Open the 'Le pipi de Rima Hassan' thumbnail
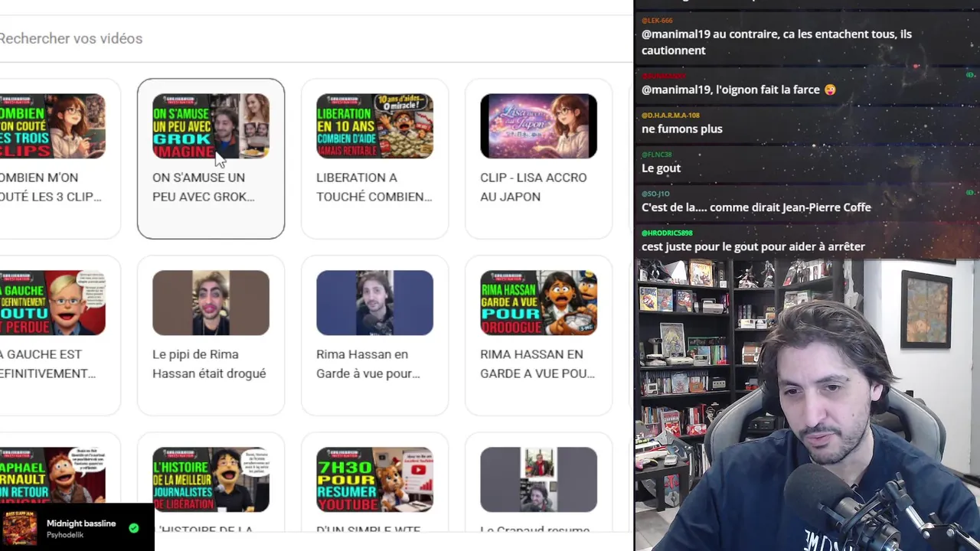Image resolution: width=980 pixels, height=551 pixels. tap(211, 303)
